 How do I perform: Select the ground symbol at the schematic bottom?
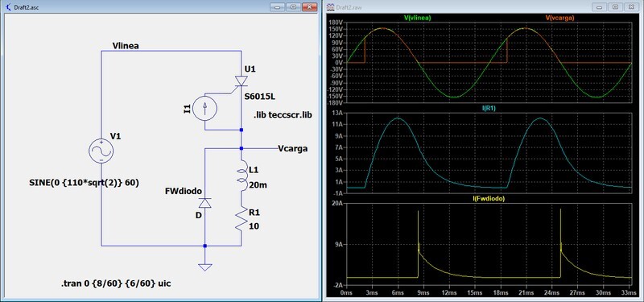coord(205,267)
